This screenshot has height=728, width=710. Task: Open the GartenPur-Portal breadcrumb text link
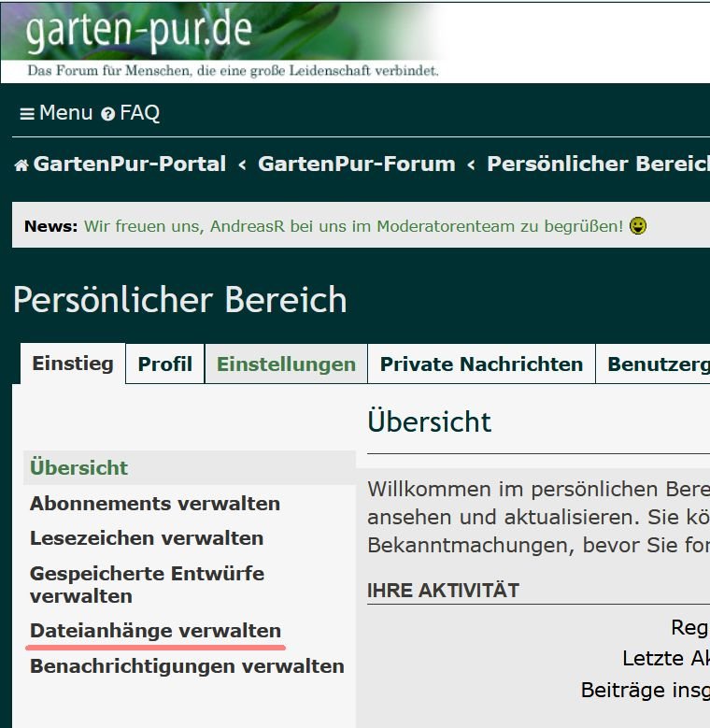[130, 164]
